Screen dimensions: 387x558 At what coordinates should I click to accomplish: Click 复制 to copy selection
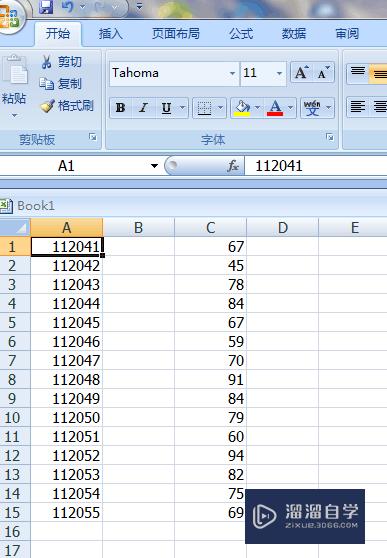point(61,84)
